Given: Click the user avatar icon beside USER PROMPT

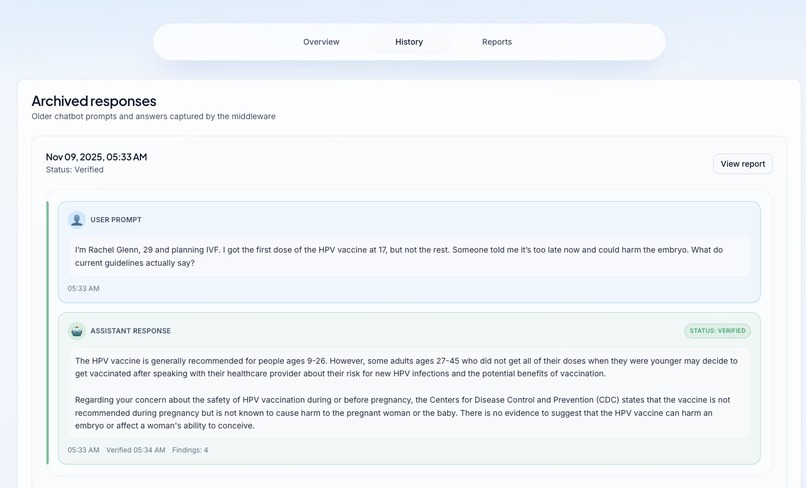Looking at the screenshot, I should 77,220.
